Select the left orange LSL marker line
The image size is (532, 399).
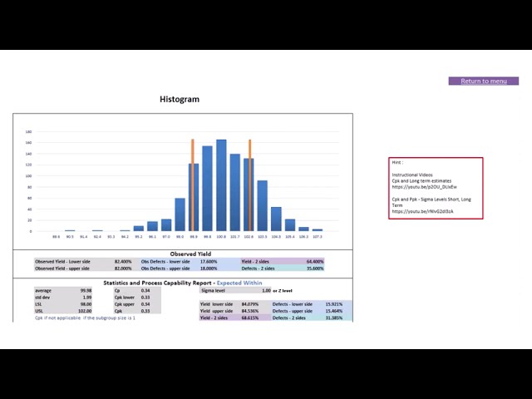tap(193, 185)
